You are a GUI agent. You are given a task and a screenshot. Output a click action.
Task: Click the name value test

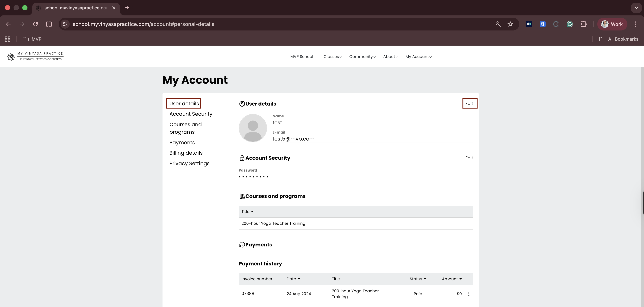(277, 123)
